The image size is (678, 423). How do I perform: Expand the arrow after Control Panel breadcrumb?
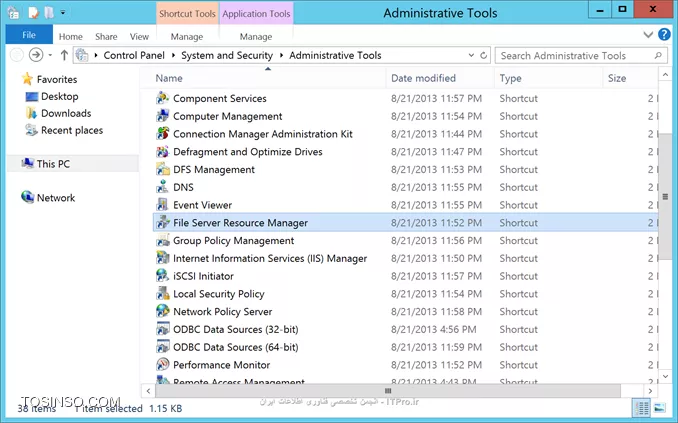coord(173,55)
